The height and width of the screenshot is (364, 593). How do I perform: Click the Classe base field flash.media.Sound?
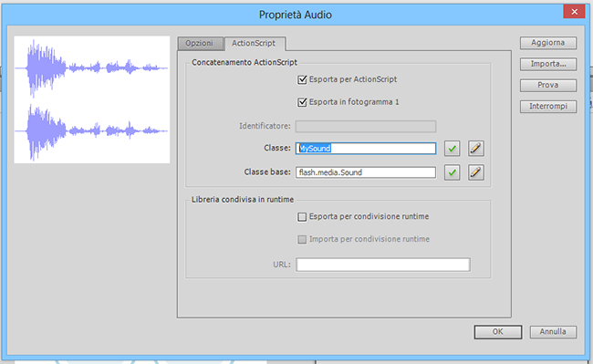coord(366,172)
